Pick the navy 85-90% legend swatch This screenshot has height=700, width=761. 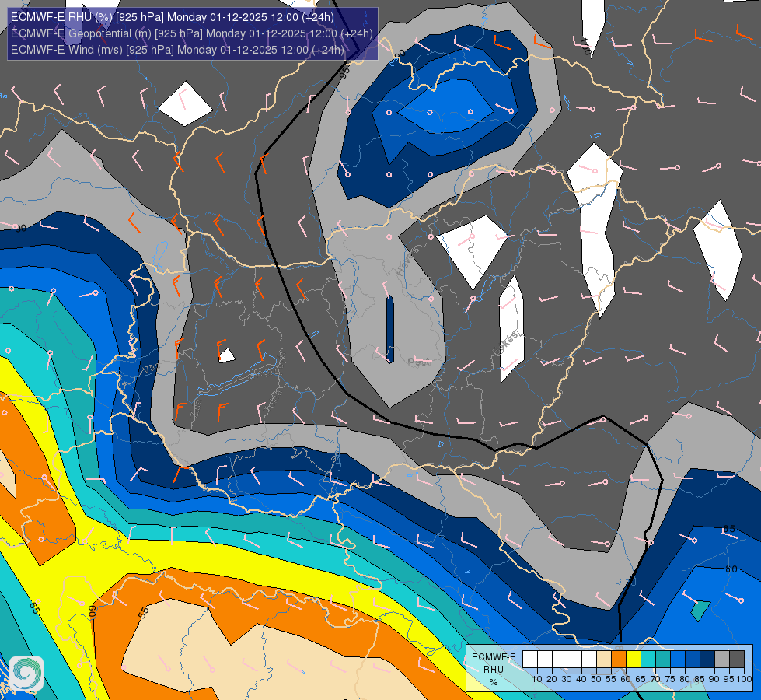coord(707,659)
